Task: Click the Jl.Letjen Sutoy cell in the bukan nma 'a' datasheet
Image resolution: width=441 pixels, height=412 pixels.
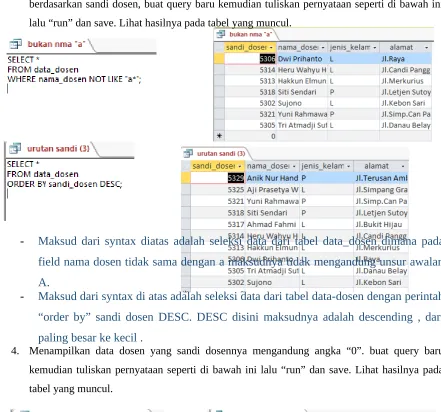Action: pos(406,92)
